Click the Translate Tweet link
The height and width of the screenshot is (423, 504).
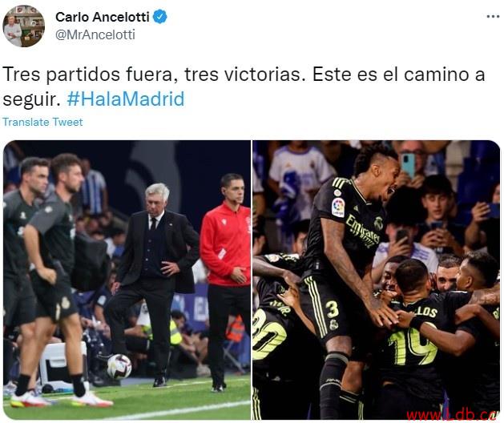(42, 122)
